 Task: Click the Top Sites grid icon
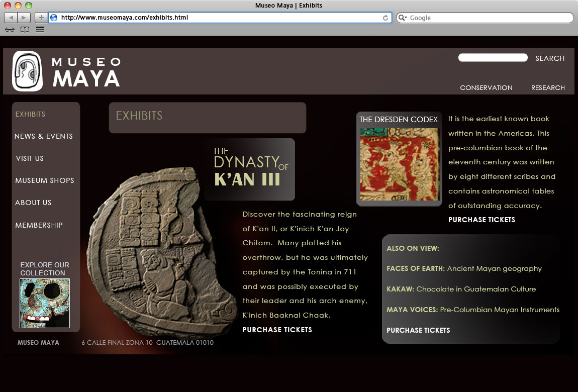coord(39,29)
